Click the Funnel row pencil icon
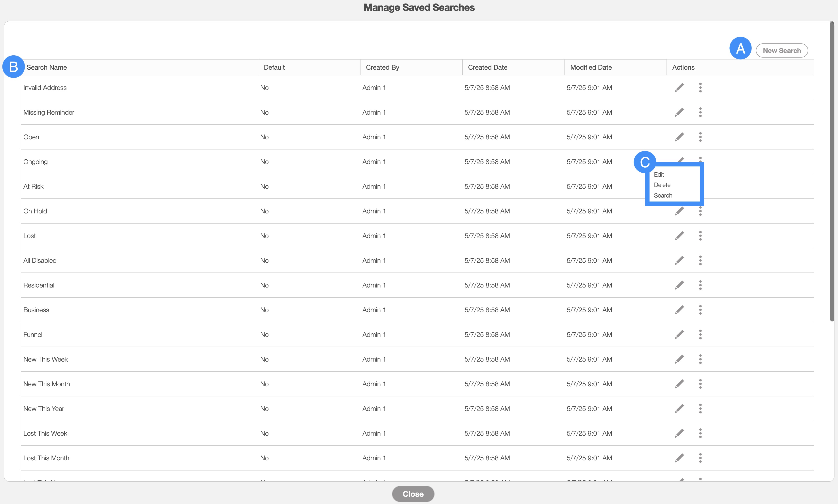 click(x=679, y=334)
